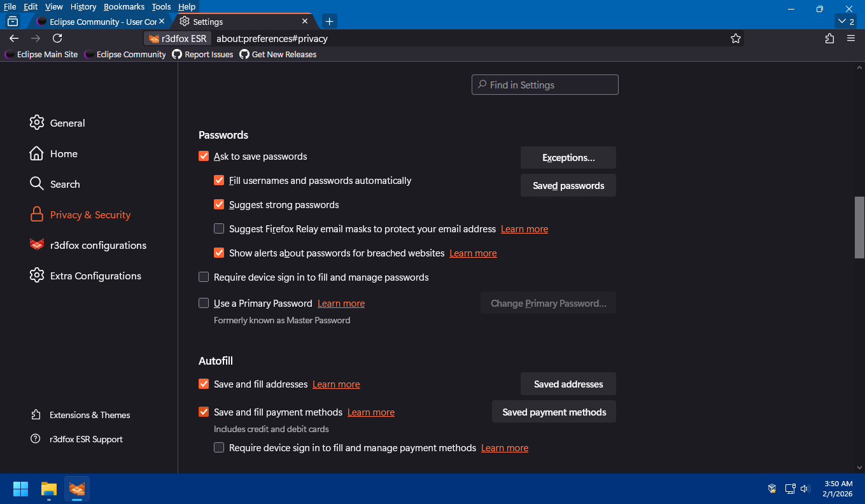Open File Explorer from taskbar

(49, 489)
